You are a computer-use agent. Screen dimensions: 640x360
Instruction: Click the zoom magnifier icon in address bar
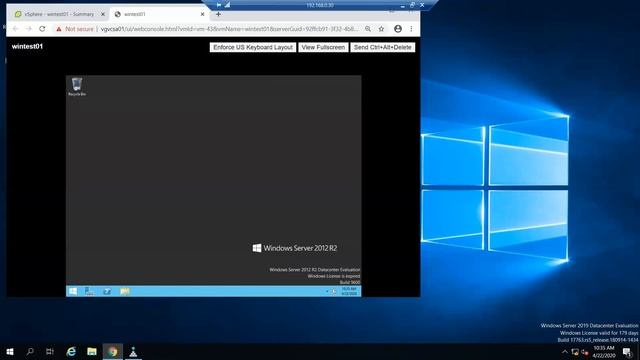(x=368, y=29)
